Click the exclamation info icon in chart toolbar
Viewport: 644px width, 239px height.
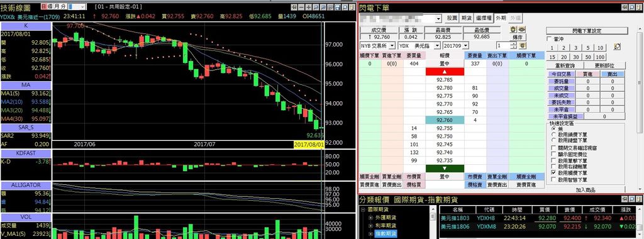pos(352,8)
